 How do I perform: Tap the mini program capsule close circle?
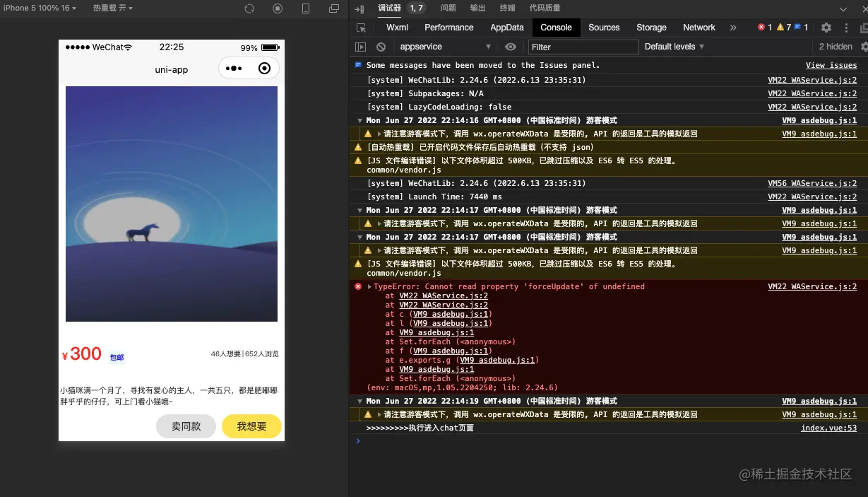(265, 69)
